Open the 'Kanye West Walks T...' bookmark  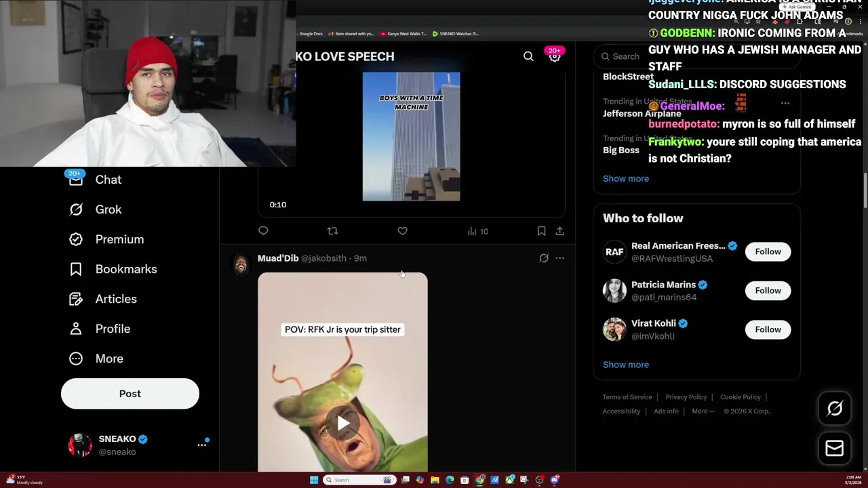click(403, 34)
